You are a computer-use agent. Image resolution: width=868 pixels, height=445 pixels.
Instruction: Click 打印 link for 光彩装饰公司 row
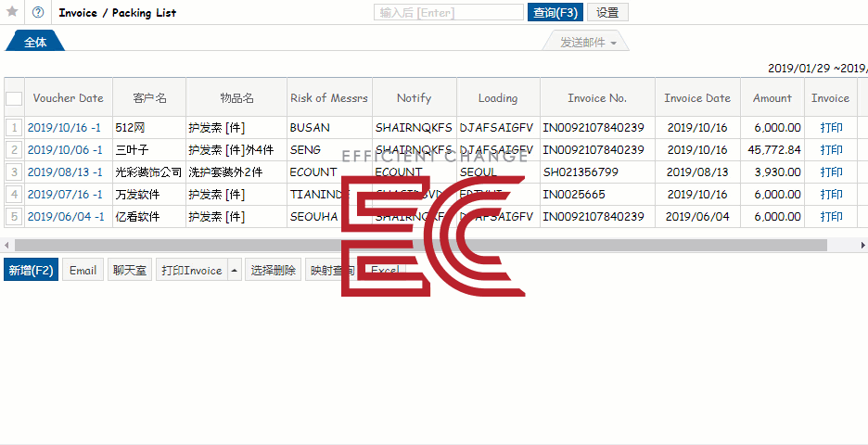(831, 172)
